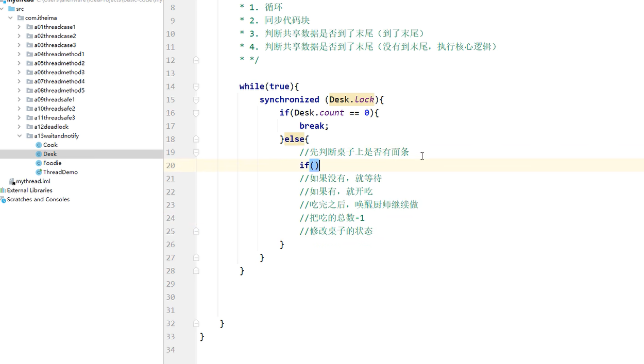
Task: Expand the a12deadlock package
Action: (x=19, y=127)
